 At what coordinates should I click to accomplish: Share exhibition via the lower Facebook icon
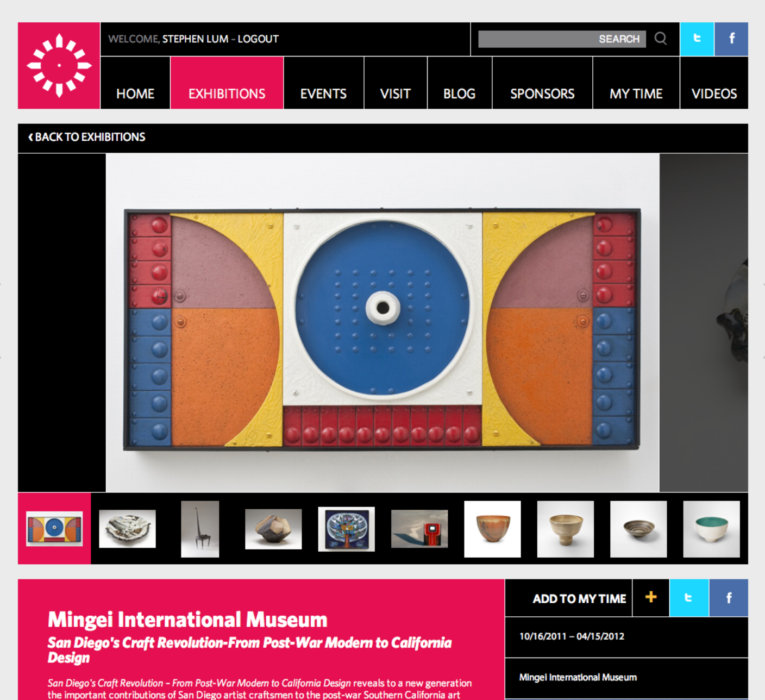click(729, 598)
